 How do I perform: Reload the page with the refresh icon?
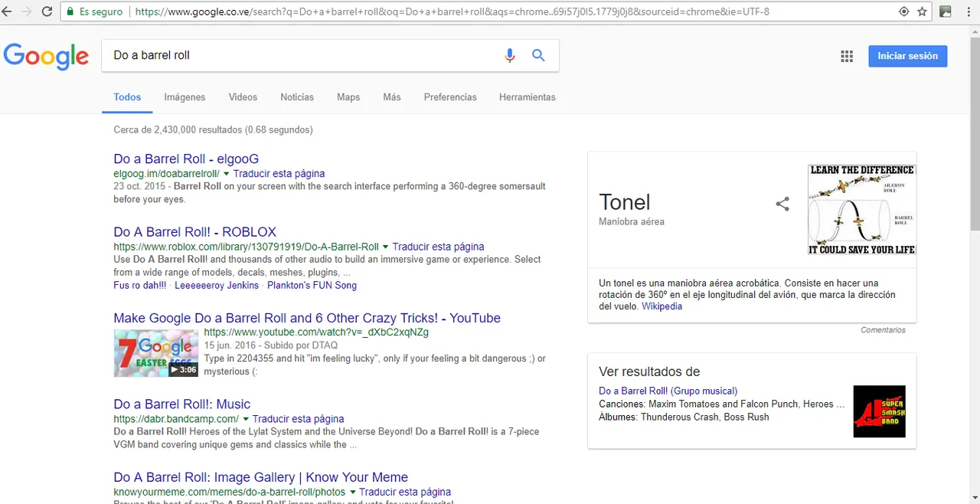point(47,11)
